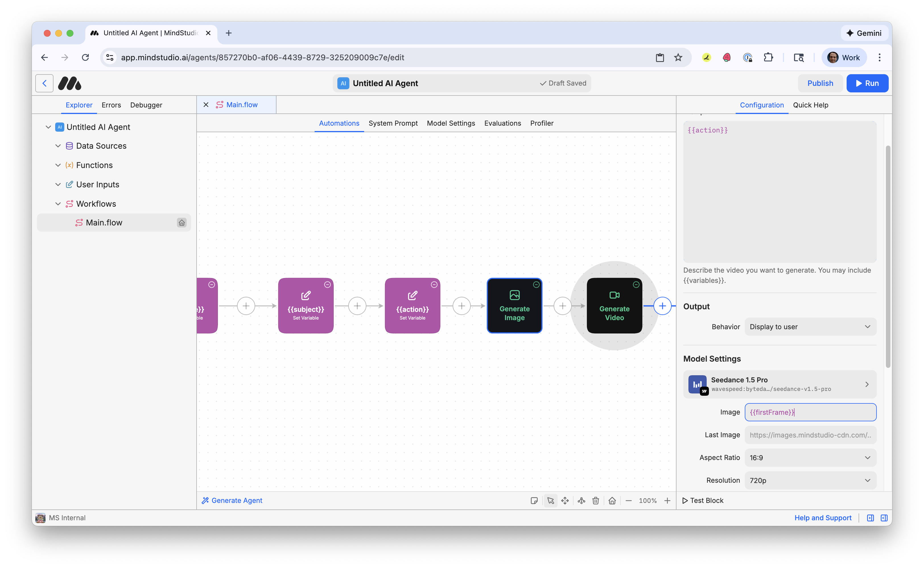This screenshot has height=568, width=924.
Task: Click the Publish button
Action: [x=820, y=83]
